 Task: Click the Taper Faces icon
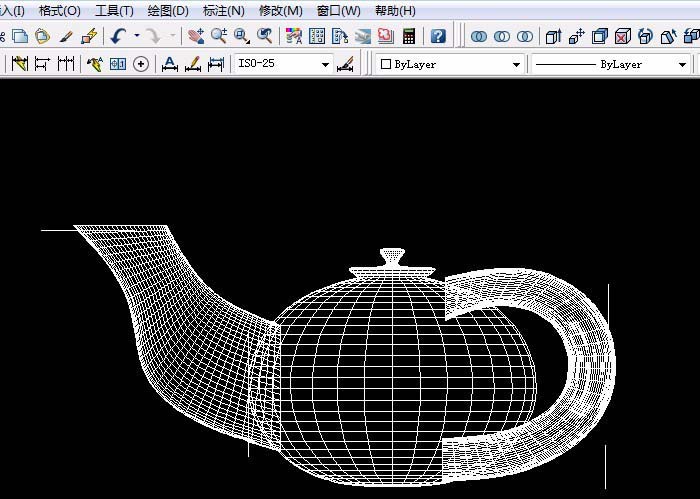point(668,36)
